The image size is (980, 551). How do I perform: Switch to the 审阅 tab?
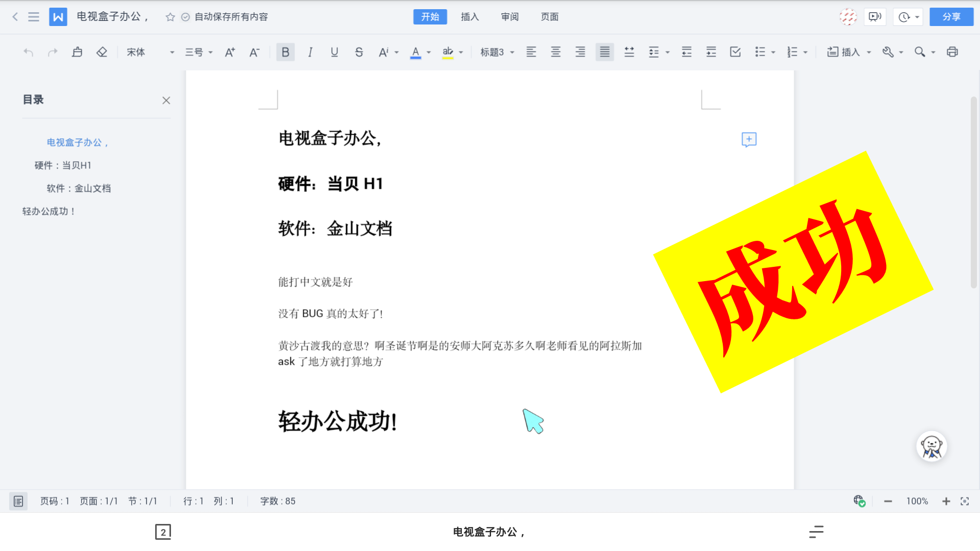(510, 17)
